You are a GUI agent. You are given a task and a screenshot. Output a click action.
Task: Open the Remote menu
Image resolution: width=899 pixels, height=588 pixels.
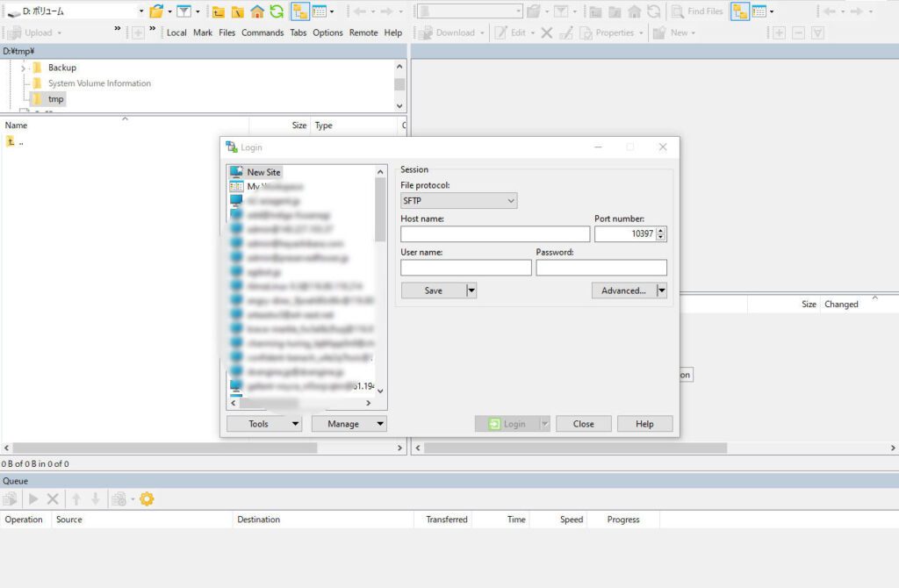coord(363,32)
